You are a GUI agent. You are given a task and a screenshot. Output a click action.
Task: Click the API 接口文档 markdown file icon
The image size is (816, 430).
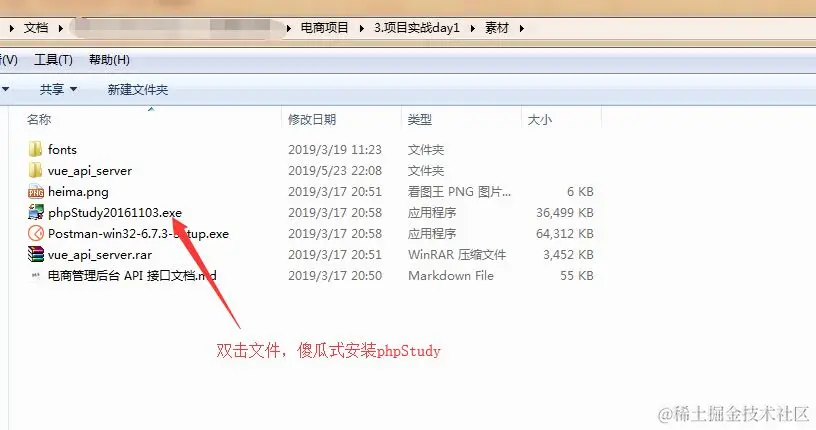tap(35, 275)
